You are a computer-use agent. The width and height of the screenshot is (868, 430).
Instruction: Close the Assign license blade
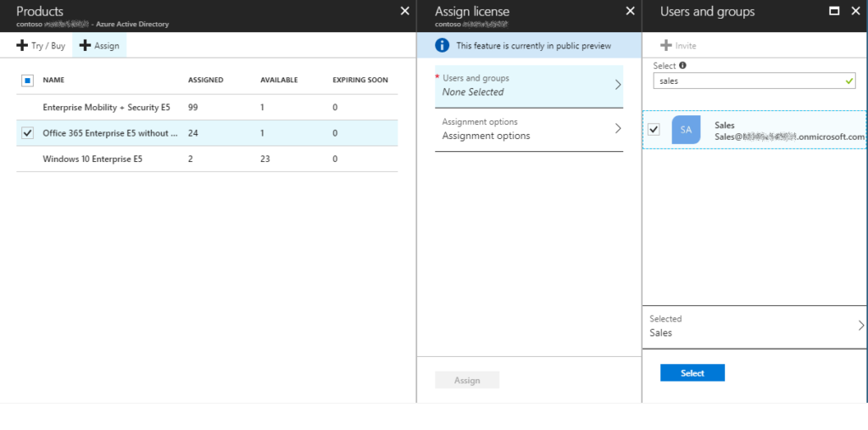tap(630, 11)
